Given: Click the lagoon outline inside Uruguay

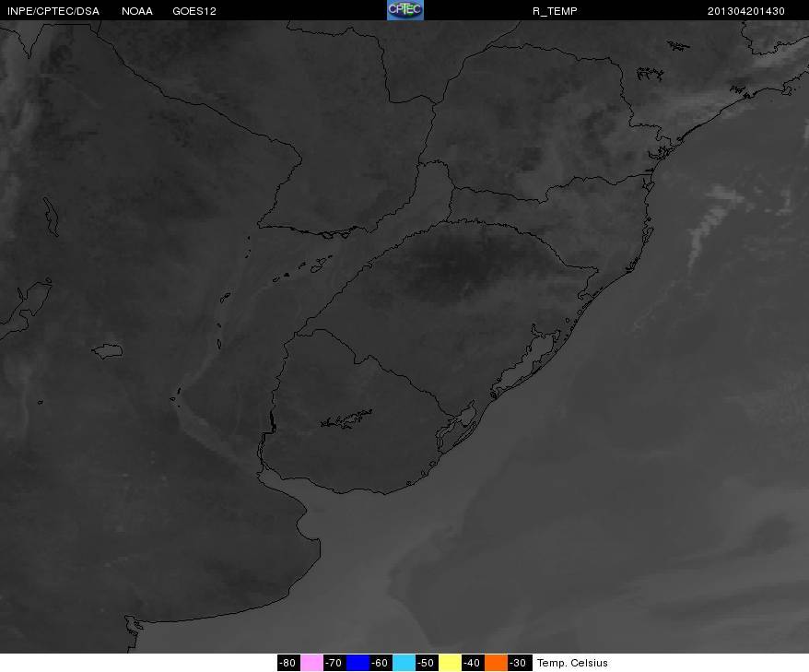Looking at the screenshot, I should point(346,419).
